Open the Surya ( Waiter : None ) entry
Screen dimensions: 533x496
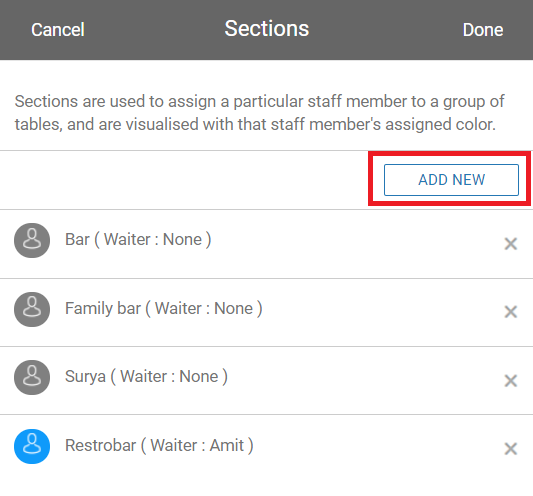(266, 380)
